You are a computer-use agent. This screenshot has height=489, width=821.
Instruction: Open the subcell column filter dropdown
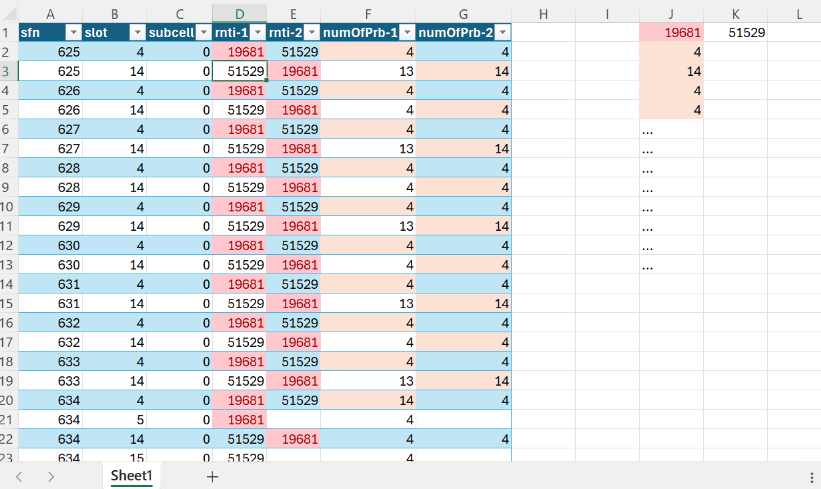coord(204,32)
